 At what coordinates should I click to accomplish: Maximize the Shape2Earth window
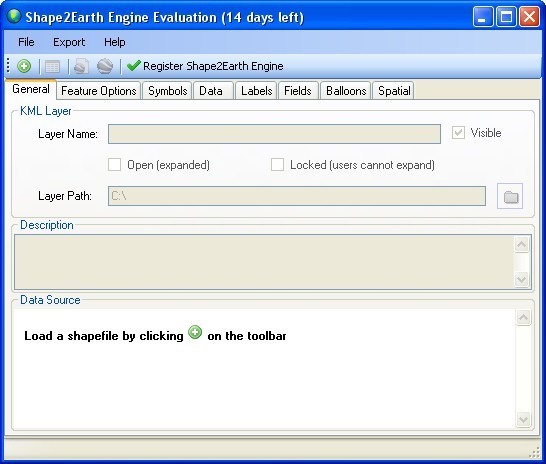point(506,17)
